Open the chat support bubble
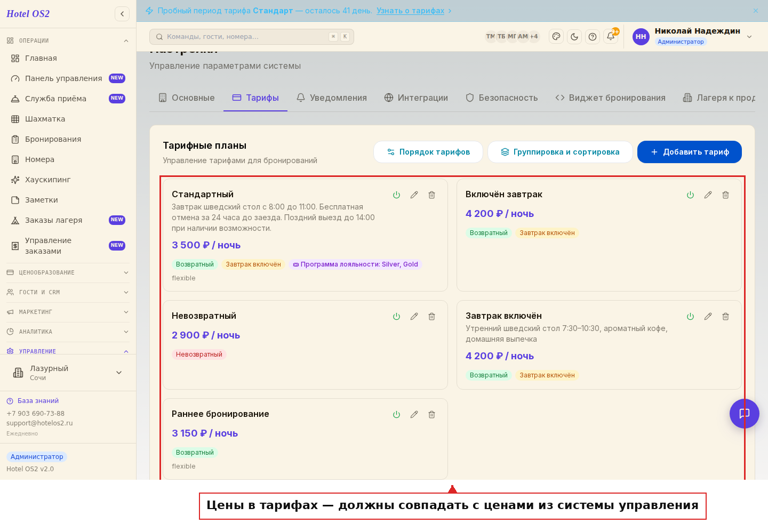Image resolution: width=768 pixels, height=532 pixels. pyautogui.click(x=744, y=414)
